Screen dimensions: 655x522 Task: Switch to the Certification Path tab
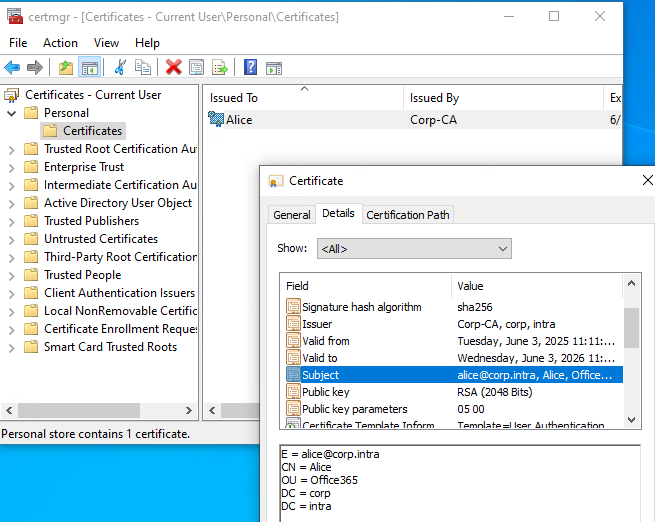coord(407,214)
